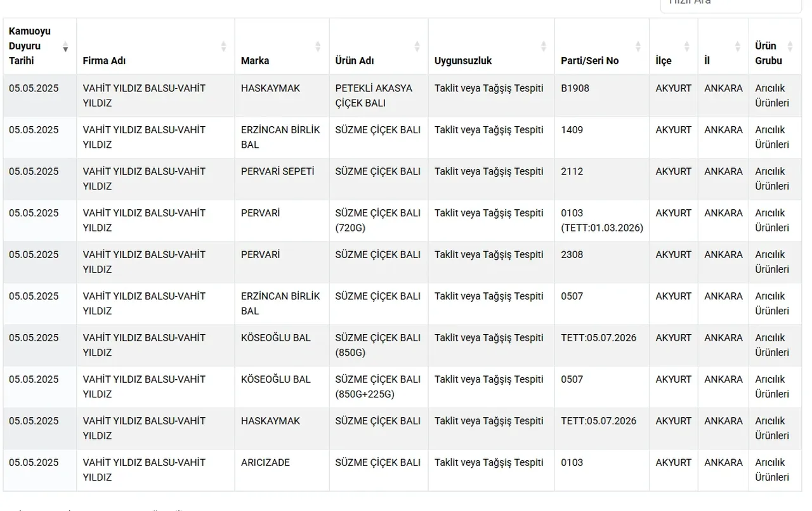Sort by İl column arrow icon

pyautogui.click(x=737, y=46)
